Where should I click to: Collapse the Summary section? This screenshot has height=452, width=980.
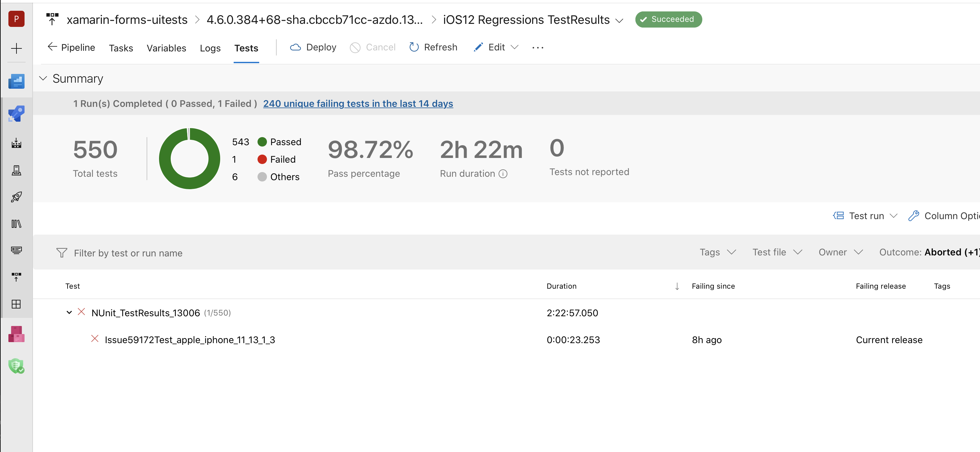tap(43, 78)
